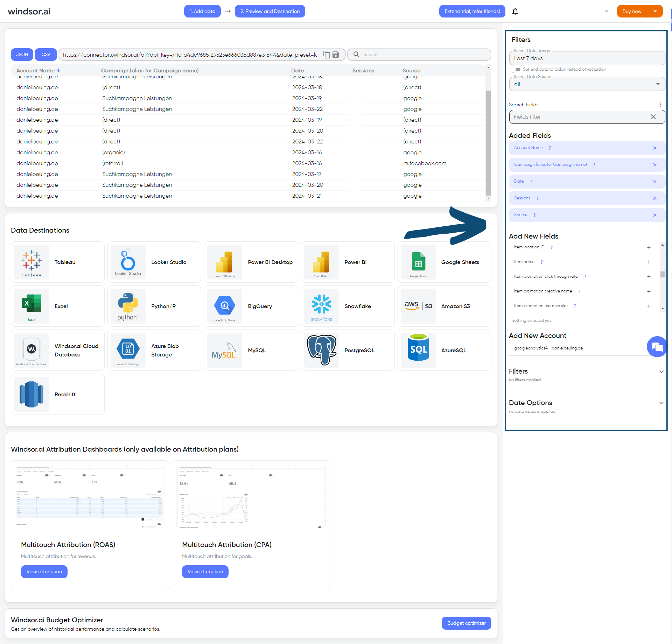The image size is (672, 644).
Task: Select Amazon S3 destination icon
Action: (418, 306)
